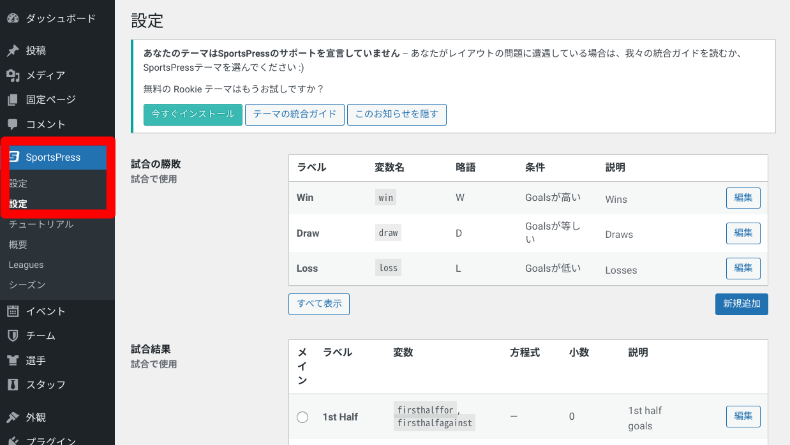Click the staff icon for スタッフ
Screen dimensions: 790x445
(13, 385)
